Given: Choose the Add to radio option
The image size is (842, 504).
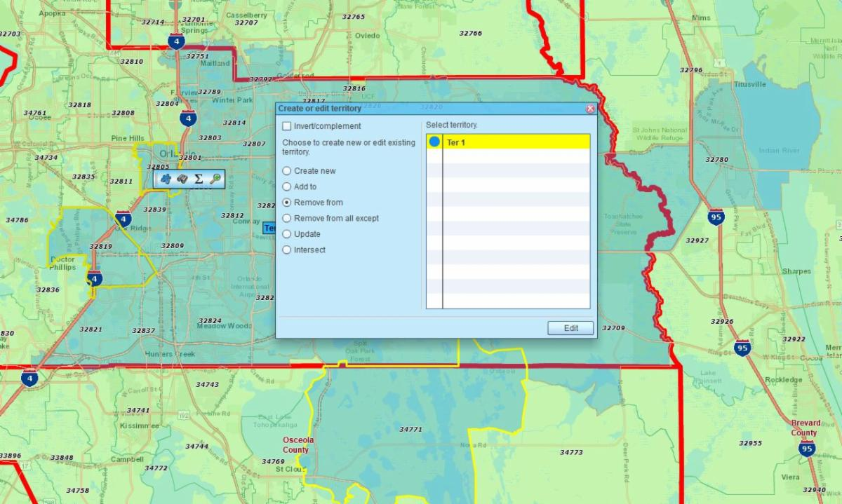Looking at the screenshot, I should pos(287,187).
